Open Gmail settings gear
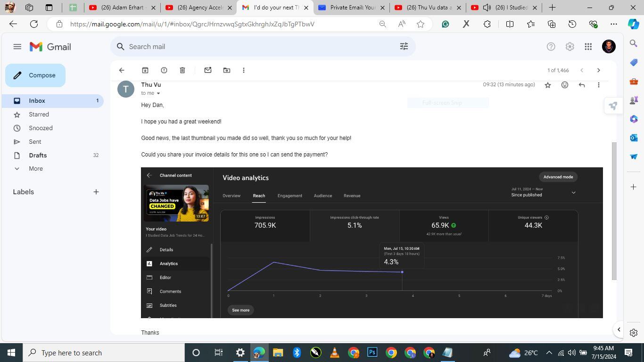Image resolution: width=644 pixels, height=362 pixels. tap(570, 47)
